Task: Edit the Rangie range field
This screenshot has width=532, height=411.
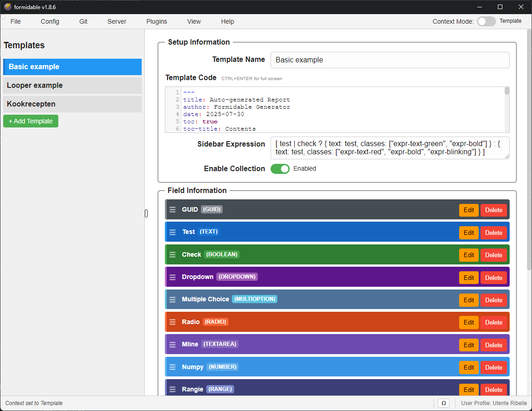Action: pyautogui.click(x=469, y=390)
